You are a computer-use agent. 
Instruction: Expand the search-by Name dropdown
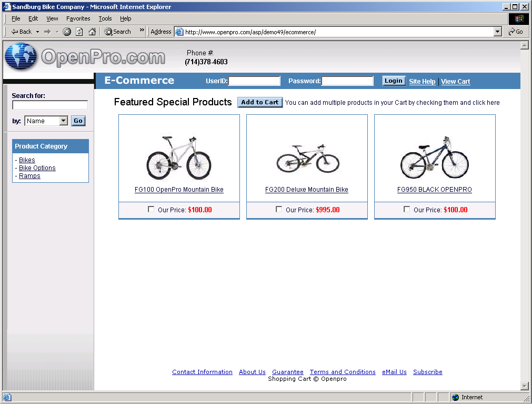coord(64,121)
